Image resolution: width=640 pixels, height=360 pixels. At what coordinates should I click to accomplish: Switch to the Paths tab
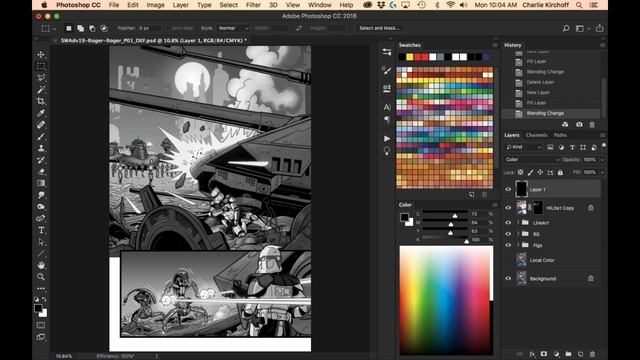pos(560,135)
